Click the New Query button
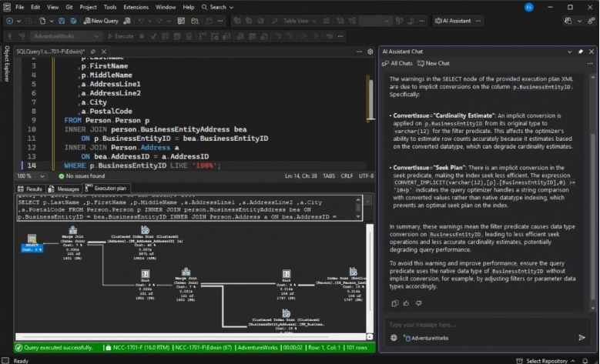The image size is (600, 364). click(101, 21)
